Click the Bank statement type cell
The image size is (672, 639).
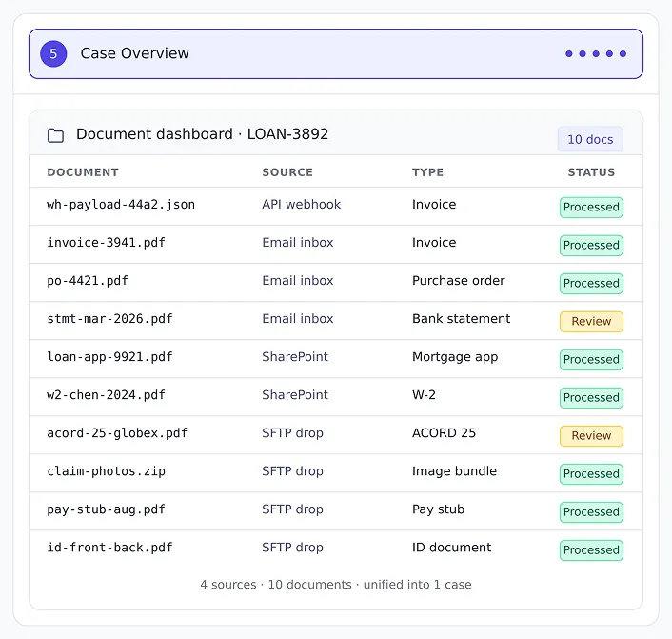[461, 319]
